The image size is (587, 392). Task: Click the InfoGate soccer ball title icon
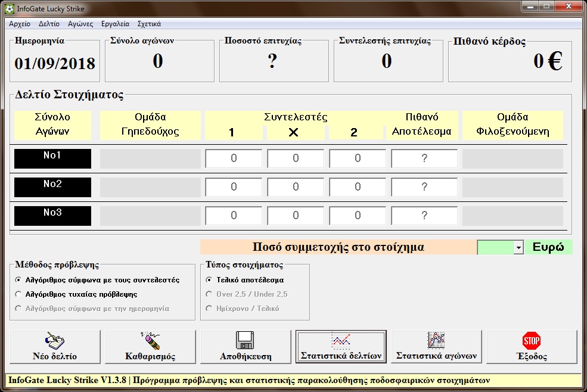coord(8,8)
